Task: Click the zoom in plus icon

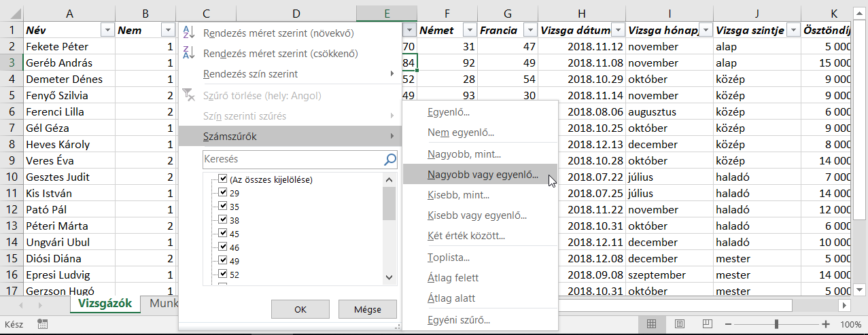Action: pyautogui.click(x=826, y=324)
